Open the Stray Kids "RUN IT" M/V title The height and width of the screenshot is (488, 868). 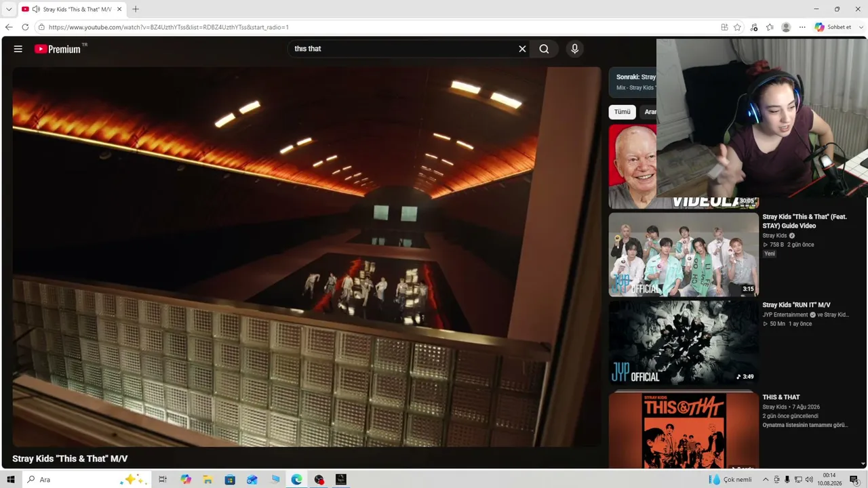click(796, 305)
